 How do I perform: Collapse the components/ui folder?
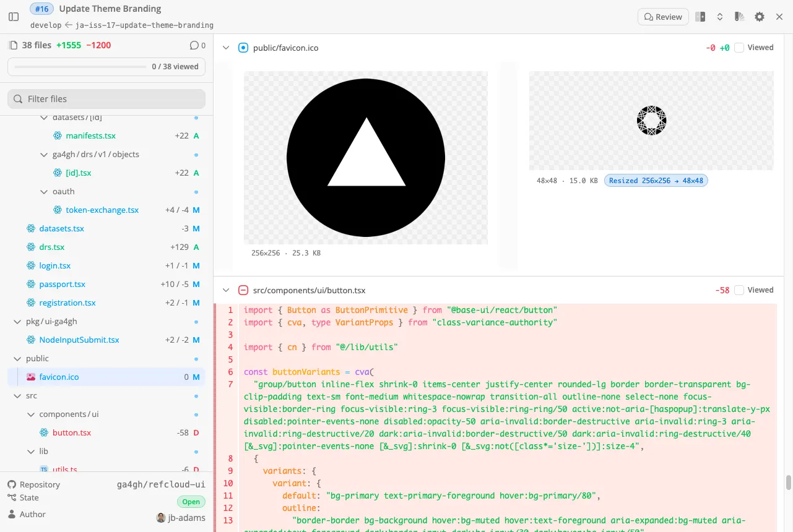click(31, 414)
